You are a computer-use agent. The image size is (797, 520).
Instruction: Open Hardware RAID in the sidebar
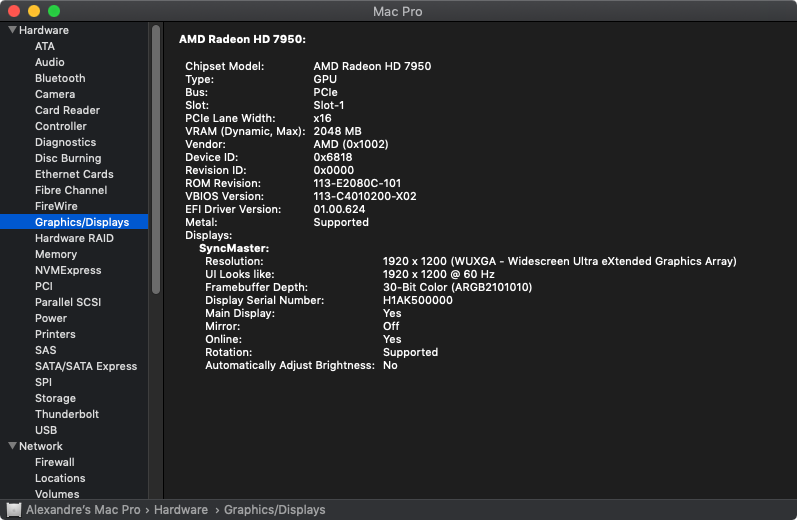(x=74, y=238)
